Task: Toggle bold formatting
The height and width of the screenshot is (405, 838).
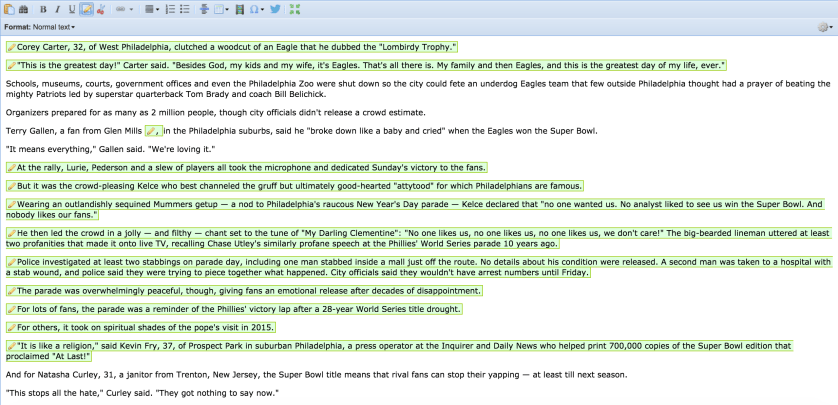Action: 43,9
